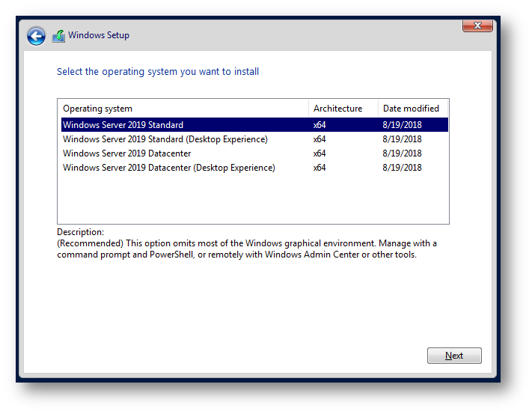Click x64 in the highlighted Standard row

(x=319, y=125)
